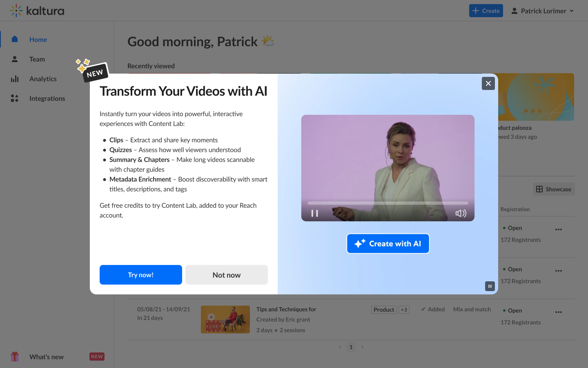The width and height of the screenshot is (588, 368).
Task: Expand the Patrick Lorimer user menu
Action: [x=543, y=11]
